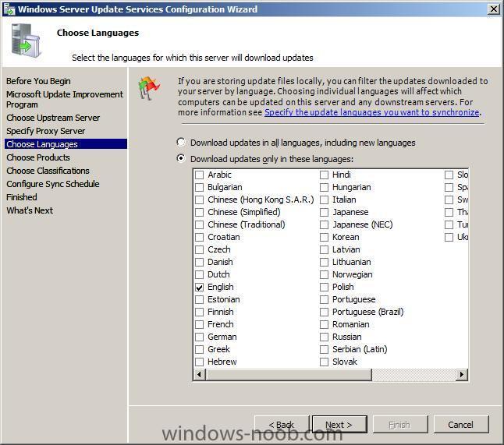Viewport: 504px width, 445px height.
Task: Click the wizard title bar icon
Action: pyautogui.click(x=9, y=9)
